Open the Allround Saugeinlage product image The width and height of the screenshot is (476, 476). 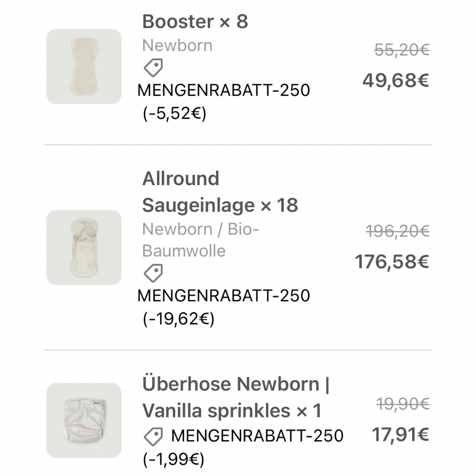[x=84, y=248]
